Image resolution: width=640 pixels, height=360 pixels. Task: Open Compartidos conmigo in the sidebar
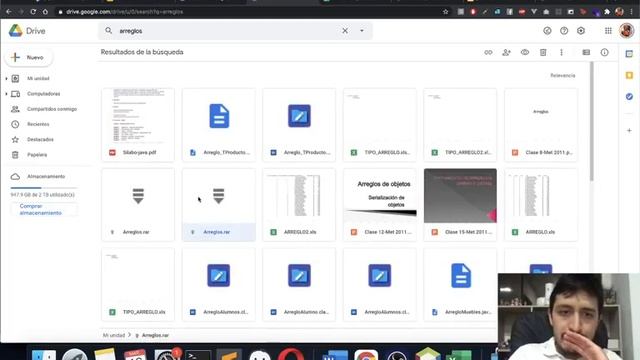(x=52, y=109)
